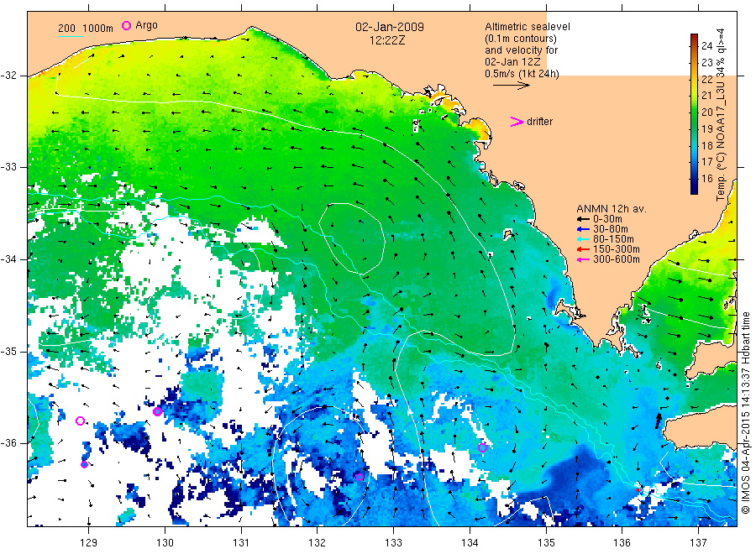
Task: Click the date label 02-Jan-2009
Action: [390, 27]
